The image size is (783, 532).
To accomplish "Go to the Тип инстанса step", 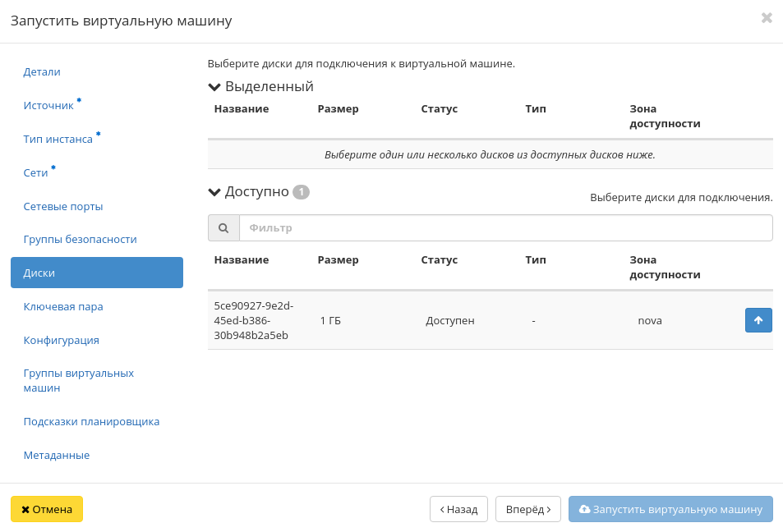I will point(58,140).
